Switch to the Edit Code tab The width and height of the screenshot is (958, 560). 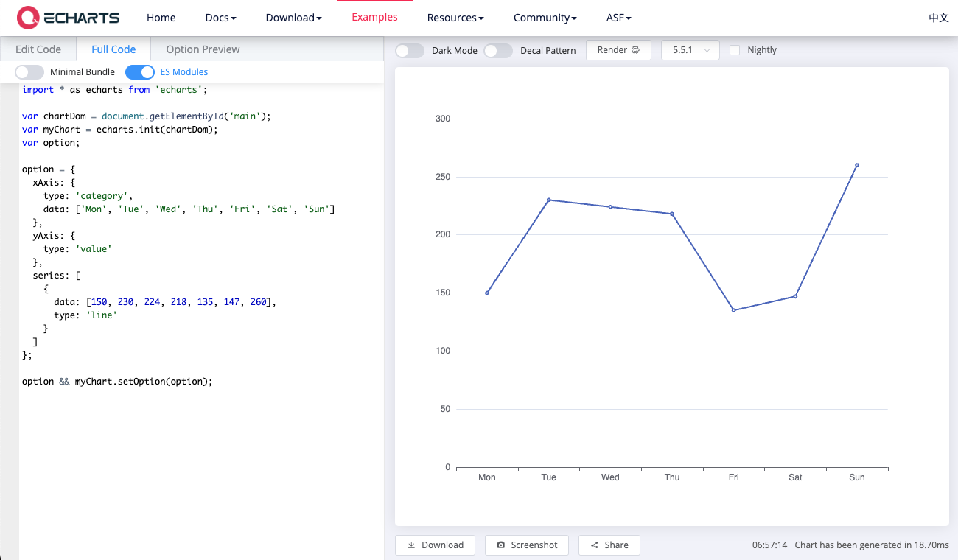point(38,49)
